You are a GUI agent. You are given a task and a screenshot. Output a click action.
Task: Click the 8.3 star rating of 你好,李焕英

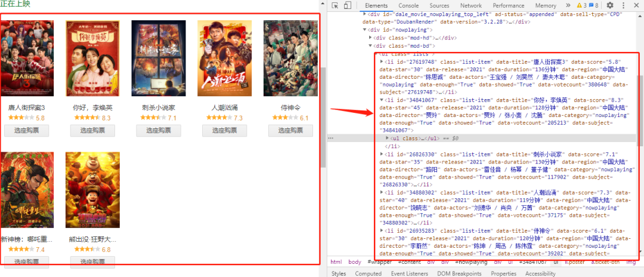coord(93,118)
